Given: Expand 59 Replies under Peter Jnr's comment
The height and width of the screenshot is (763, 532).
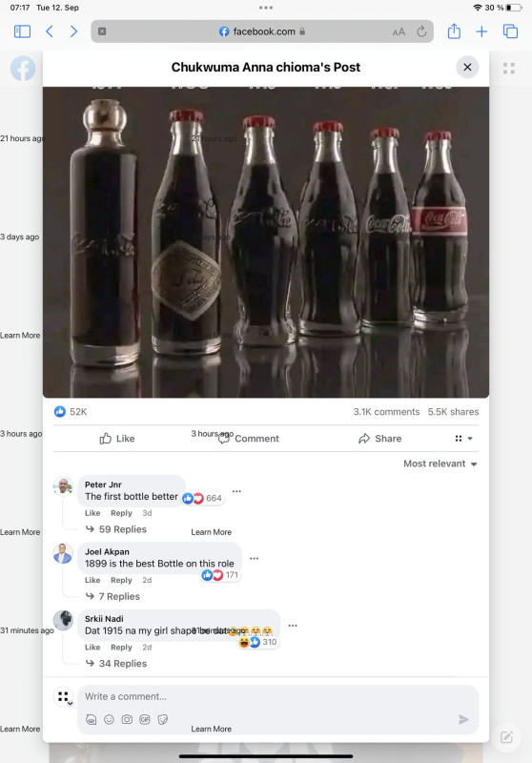Looking at the screenshot, I should (116, 529).
